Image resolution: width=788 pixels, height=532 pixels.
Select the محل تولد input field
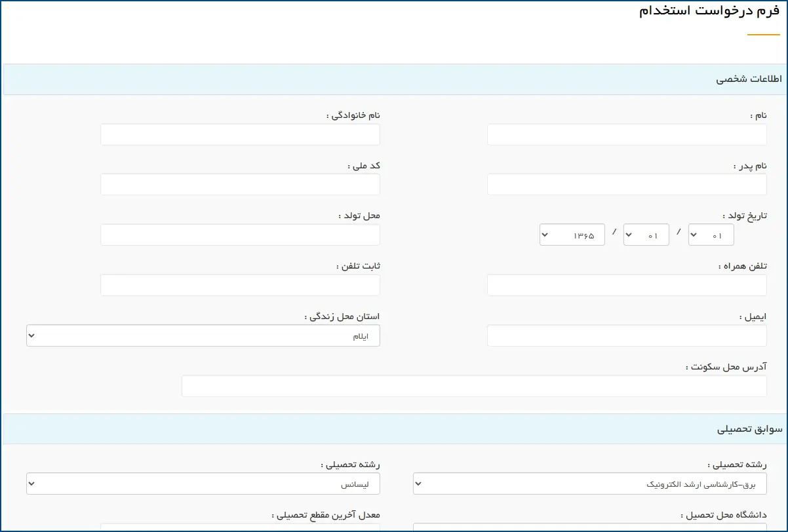click(240, 235)
